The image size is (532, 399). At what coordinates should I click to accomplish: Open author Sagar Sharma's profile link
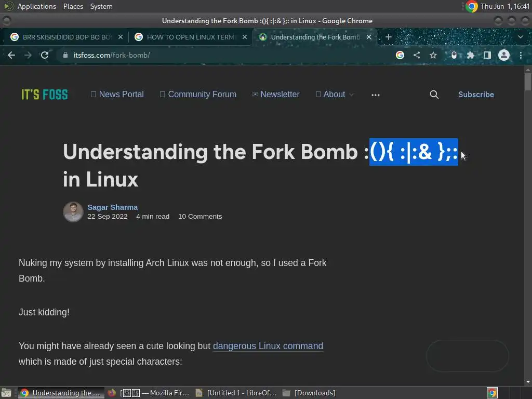[113, 207]
